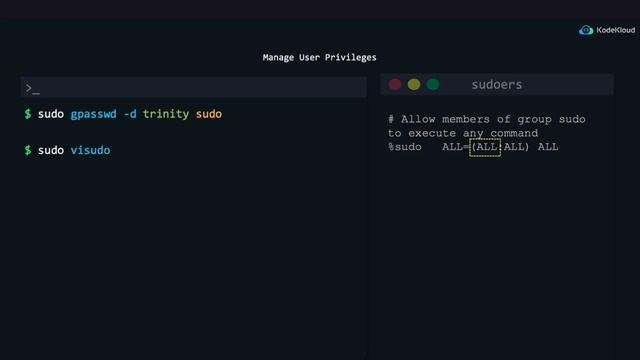Click the green dollar prompt before gpasswd line
This screenshot has width=640, height=360.
28,114
